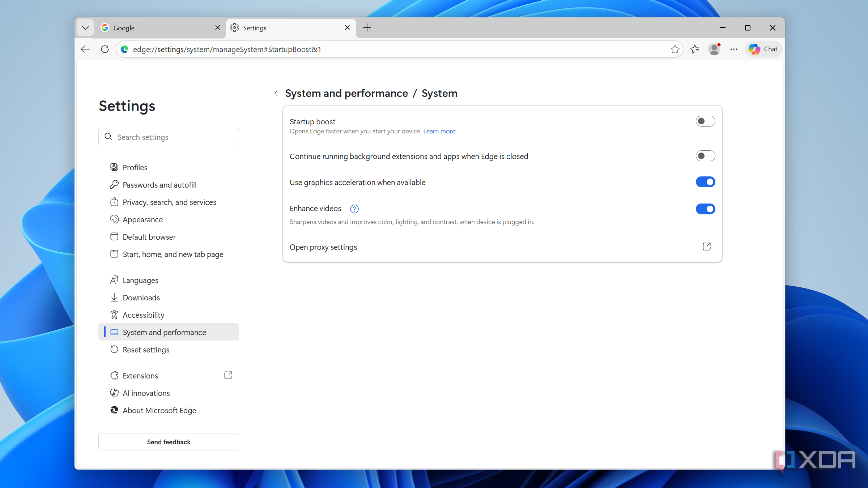Open AI innovations settings
Image resolution: width=868 pixels, height=488 pixels.
pos(169,393)
